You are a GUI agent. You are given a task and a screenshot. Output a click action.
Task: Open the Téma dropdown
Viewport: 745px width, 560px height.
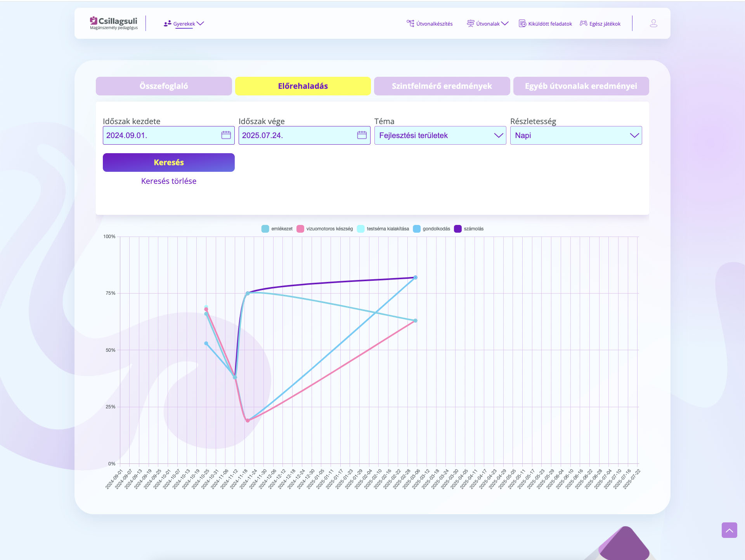tap(440, 135)
